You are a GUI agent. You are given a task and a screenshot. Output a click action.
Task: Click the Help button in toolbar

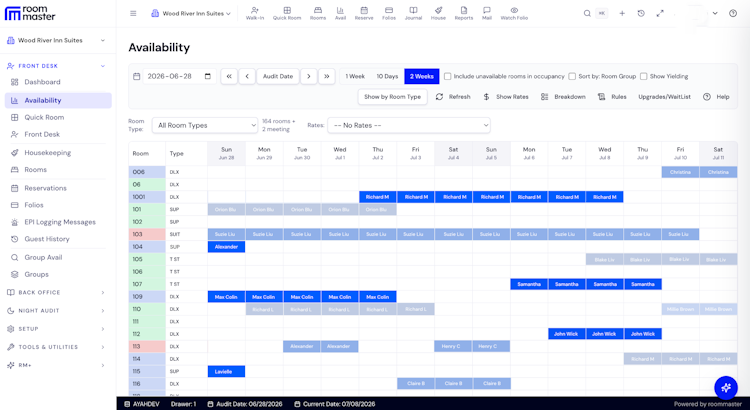pos(716,97)
